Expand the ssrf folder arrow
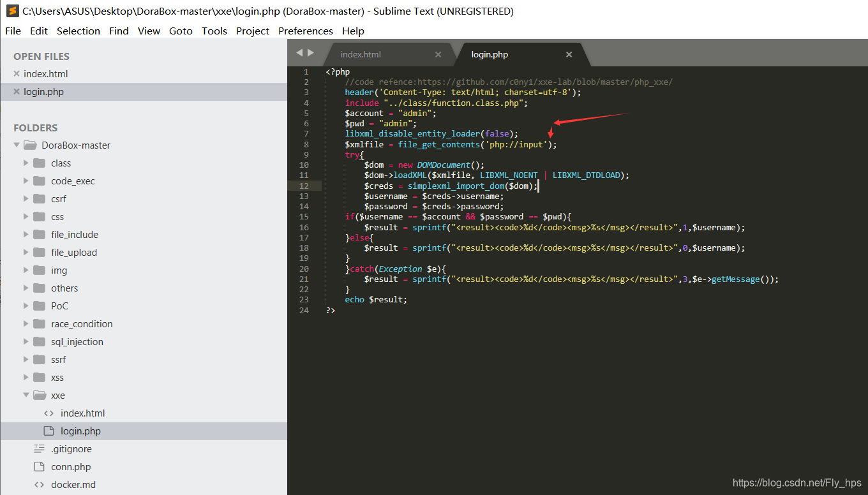Screen dimensions: 868x495 tap(26, 360)
